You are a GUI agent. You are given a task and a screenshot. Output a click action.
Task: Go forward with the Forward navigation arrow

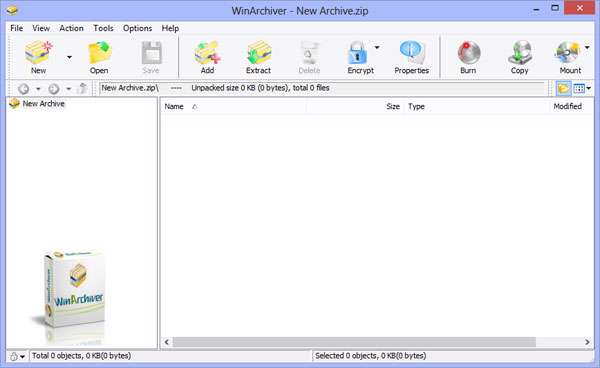point(54,89)
